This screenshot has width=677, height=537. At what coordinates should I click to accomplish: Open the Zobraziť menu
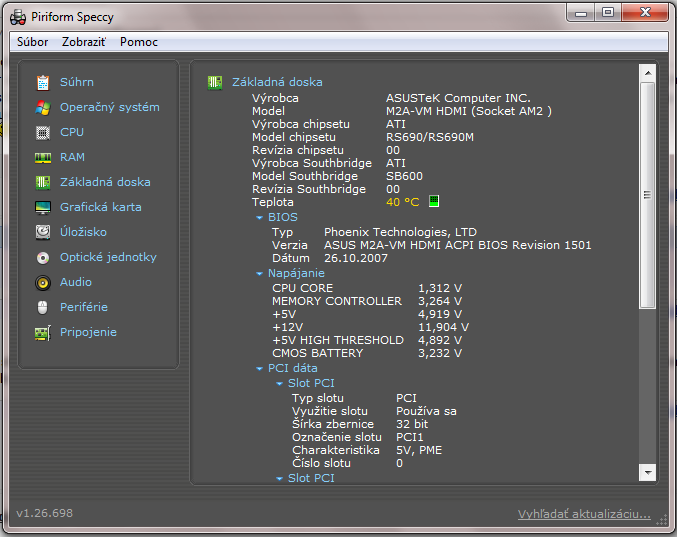click(84, 42)
